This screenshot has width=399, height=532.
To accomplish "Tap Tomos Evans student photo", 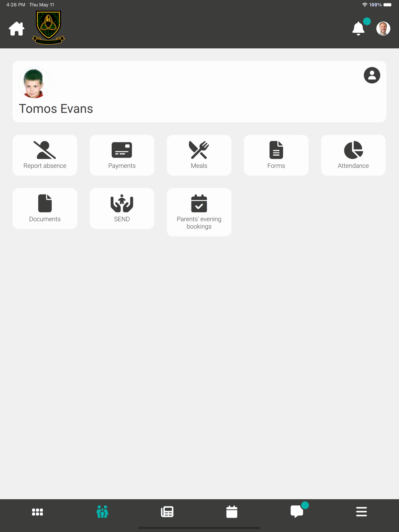I will (x=34, y=83).
